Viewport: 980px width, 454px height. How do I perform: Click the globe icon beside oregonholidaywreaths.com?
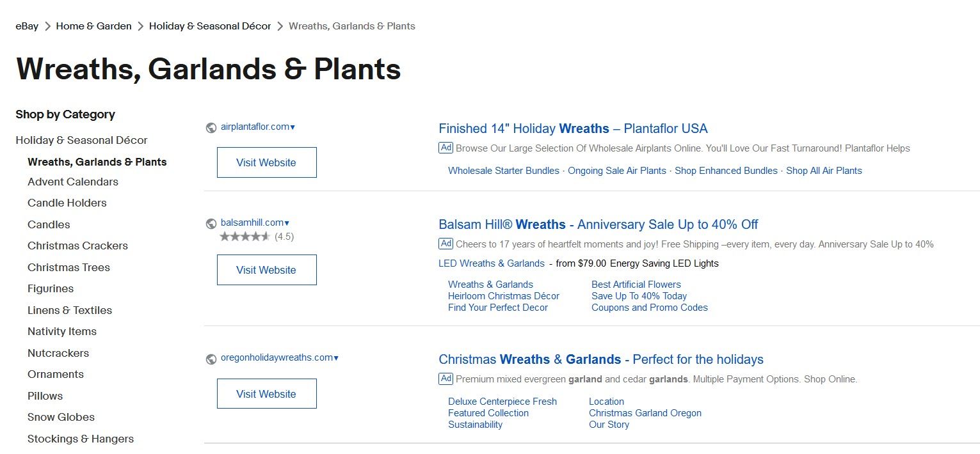coord(211,359)
